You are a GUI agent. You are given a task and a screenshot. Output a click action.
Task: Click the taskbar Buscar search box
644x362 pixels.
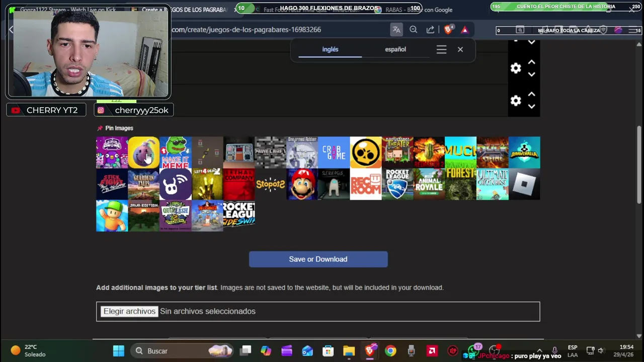tap(183, 351)
